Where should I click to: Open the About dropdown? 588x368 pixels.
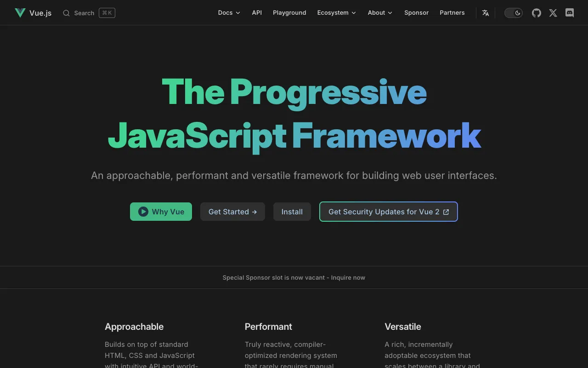[x=379, y=13]
